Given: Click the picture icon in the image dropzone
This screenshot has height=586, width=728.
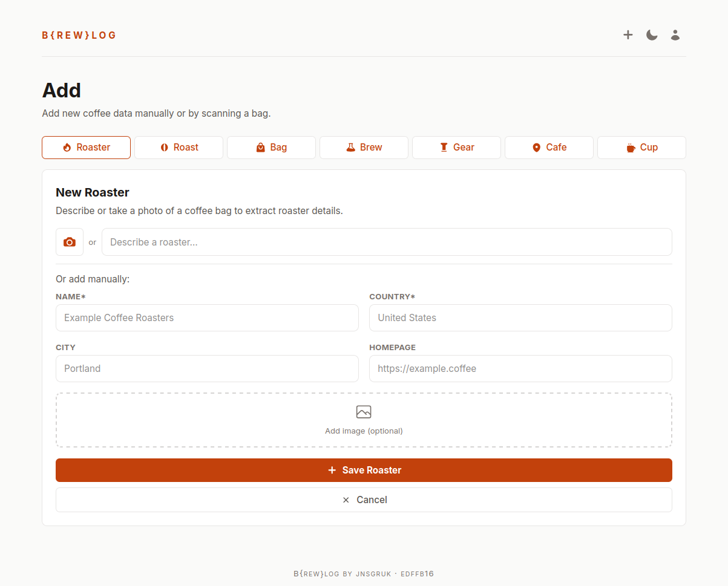Looking at the screenshot, I should coord(364,412).
